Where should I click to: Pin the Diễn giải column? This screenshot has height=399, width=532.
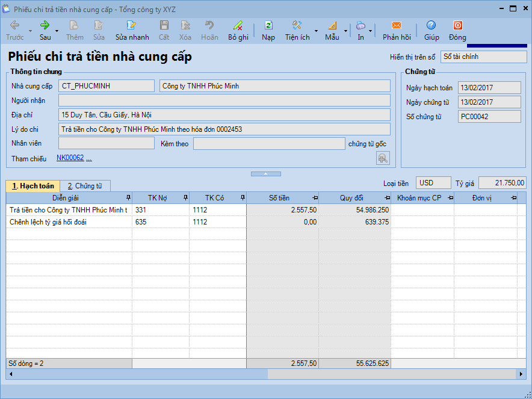coord(128,197)
